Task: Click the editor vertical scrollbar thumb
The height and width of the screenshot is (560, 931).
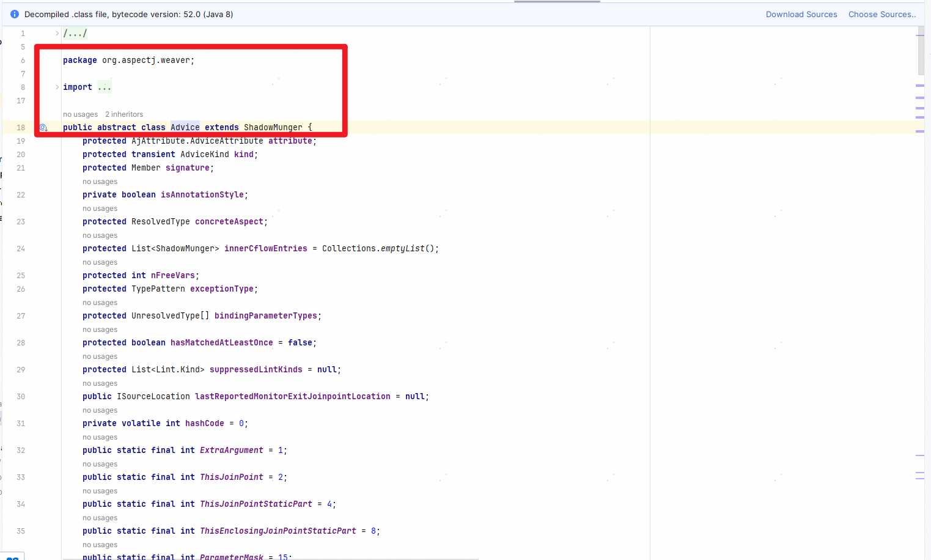Action: [921, 50]
